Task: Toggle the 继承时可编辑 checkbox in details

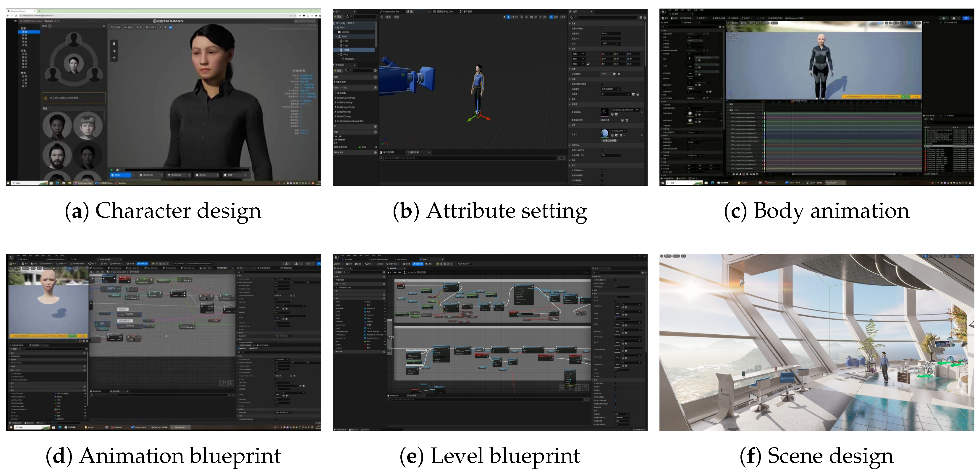Action: pyautogui.click(x=602, y=28)
